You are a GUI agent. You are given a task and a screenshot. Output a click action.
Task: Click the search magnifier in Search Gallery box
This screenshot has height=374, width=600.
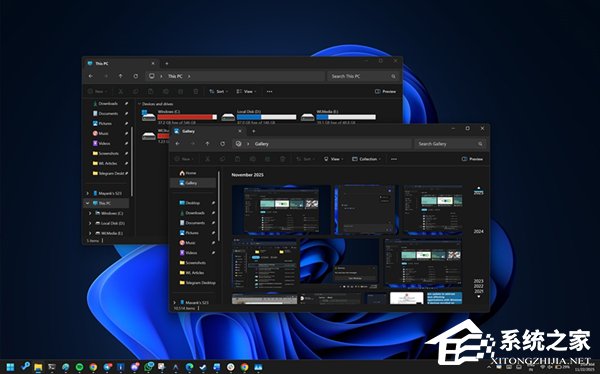point(480,144)
